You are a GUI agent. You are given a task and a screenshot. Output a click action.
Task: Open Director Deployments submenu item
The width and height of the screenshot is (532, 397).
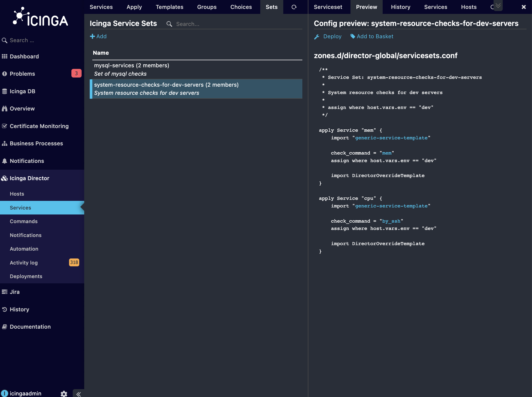(x=42, y=276)
